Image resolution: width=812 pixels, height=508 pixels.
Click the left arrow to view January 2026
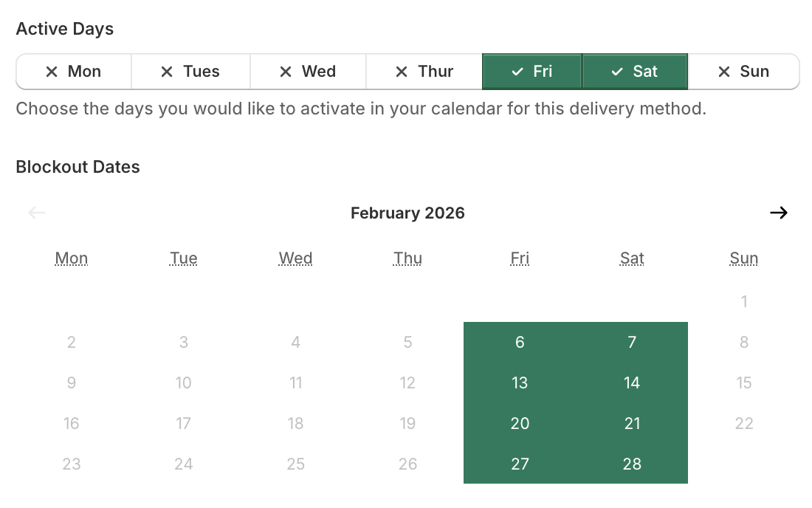coord(35,213)
